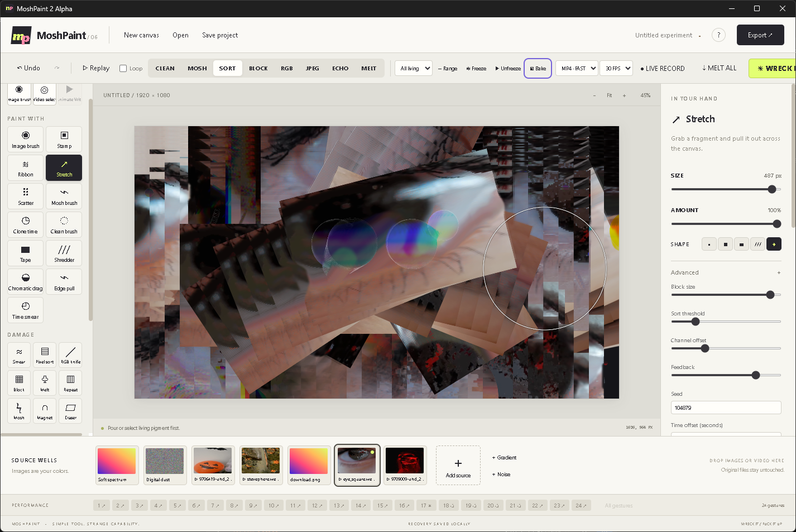Add a Gradient source

(505, 458)
